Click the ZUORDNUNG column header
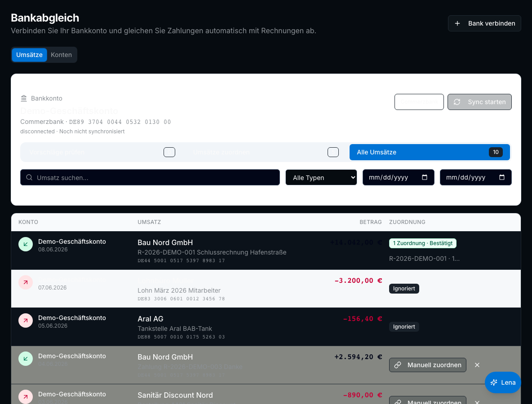532x404 pixels. pos(407,222)
